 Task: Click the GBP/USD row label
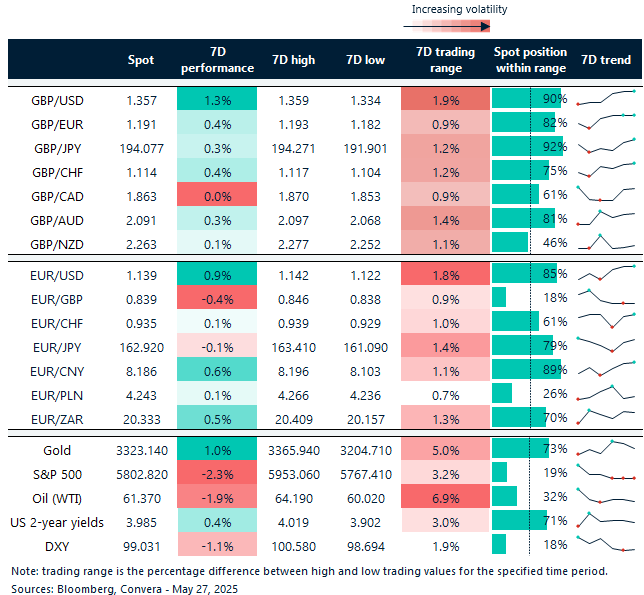(x=57, y=101)
